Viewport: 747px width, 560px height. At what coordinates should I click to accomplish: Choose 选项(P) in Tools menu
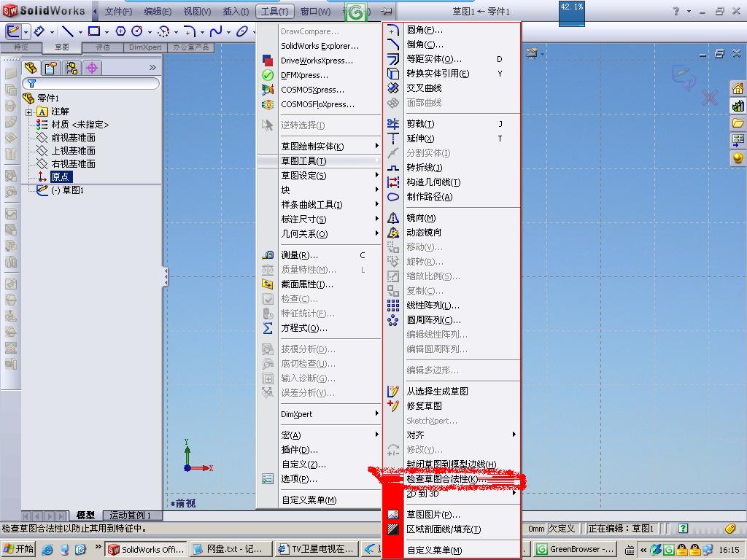[320, 478]
